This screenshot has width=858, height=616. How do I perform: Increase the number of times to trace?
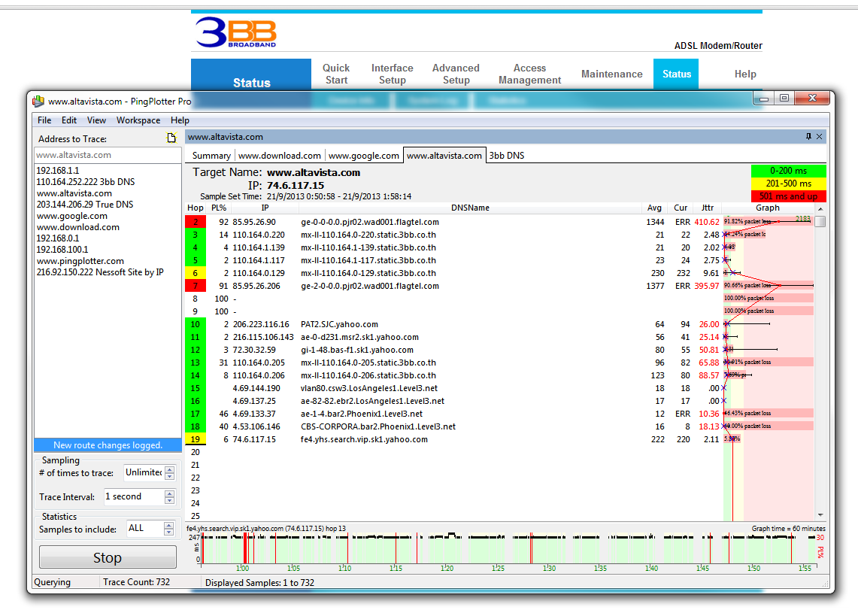169,469
